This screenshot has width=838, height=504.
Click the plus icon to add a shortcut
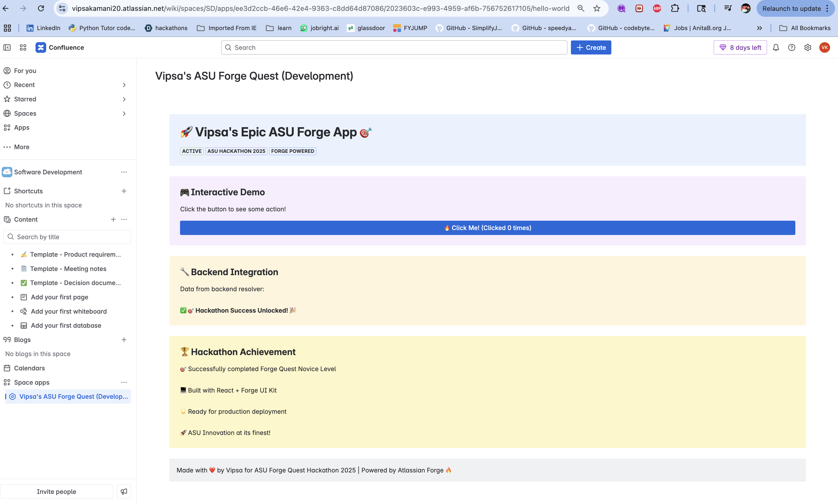(x=124, y=191)
